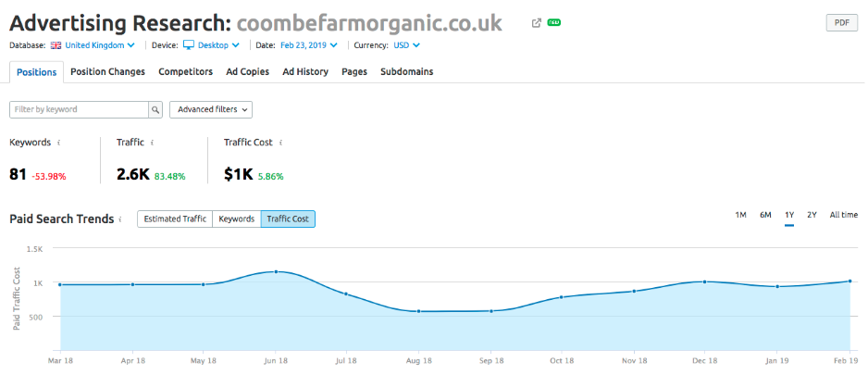Select the Estimated Traffic chart toggle
The image size is (868, 375).
coord(175,219)
